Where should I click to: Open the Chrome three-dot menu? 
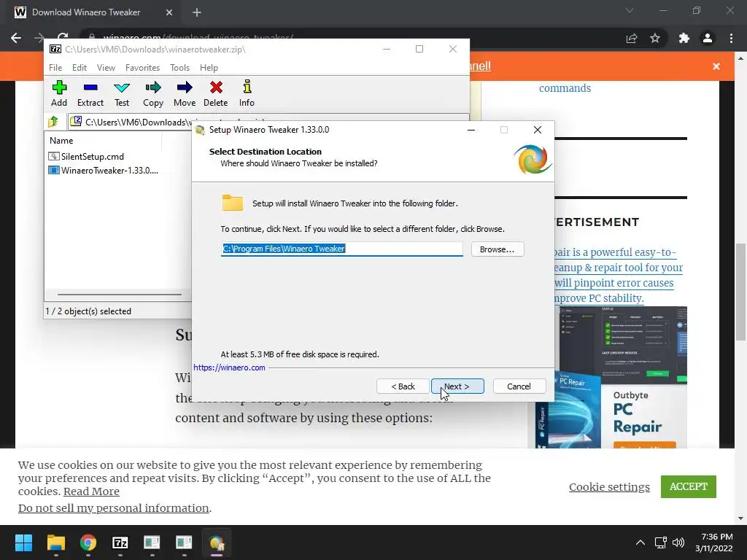[x=731, y=38]
